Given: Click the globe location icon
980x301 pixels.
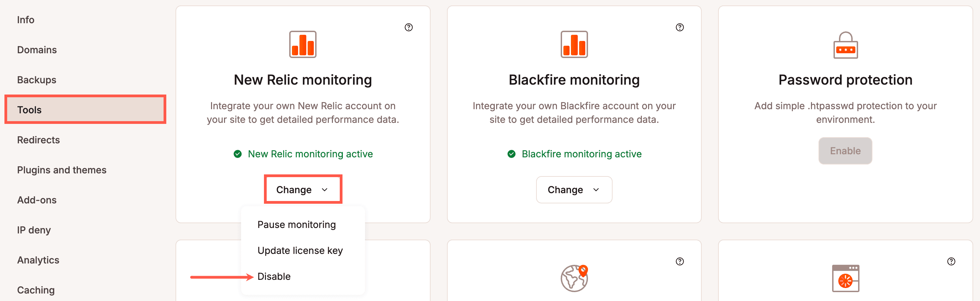Looking at the screenshot, I should point(574,278).
